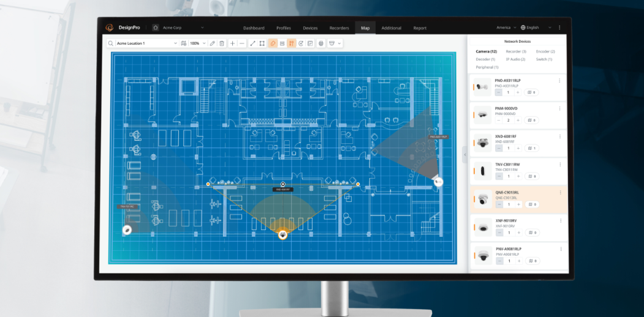Click the XNF-9010RV camera thumbnail
Screen dimensions: 644x317
pos(483,227)
